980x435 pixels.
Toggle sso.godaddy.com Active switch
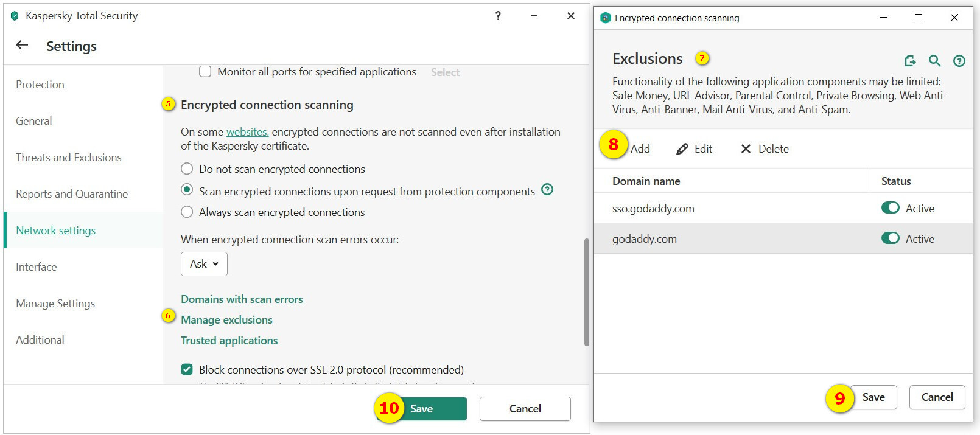(890, 208)
